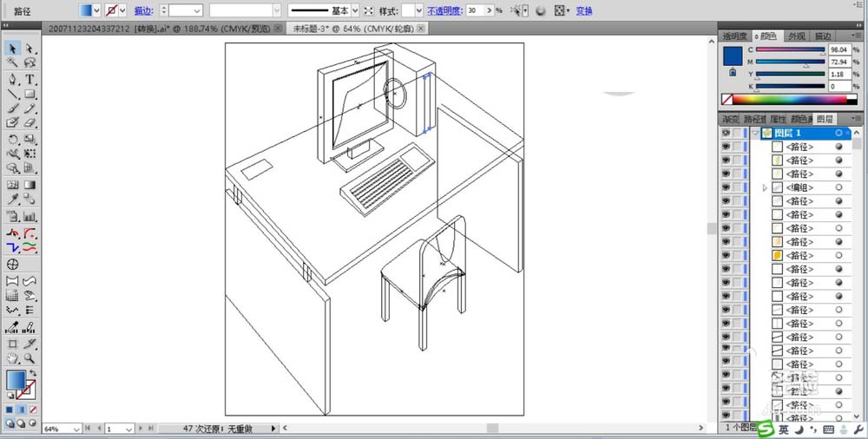Select the Hand tool
Image resolution: width=868 pixels, height=439 pixels.
12,358
